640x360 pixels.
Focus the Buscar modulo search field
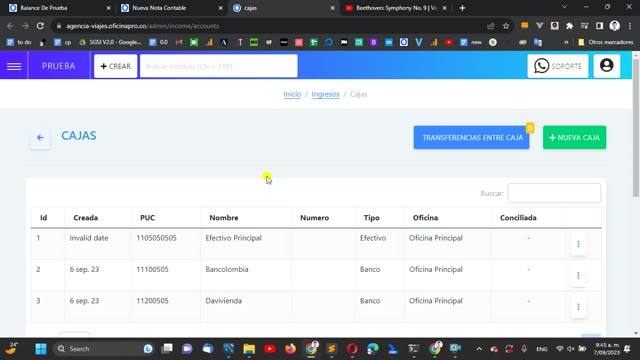point(218,66)
